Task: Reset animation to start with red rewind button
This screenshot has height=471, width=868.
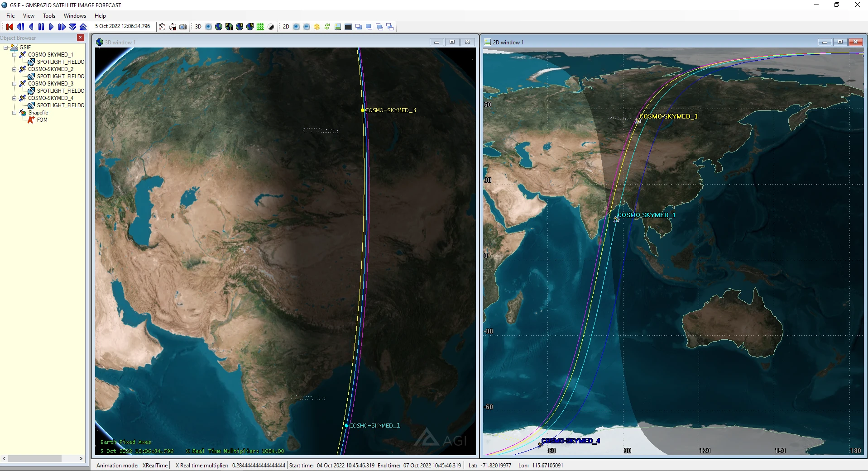Action: point(10,27)
